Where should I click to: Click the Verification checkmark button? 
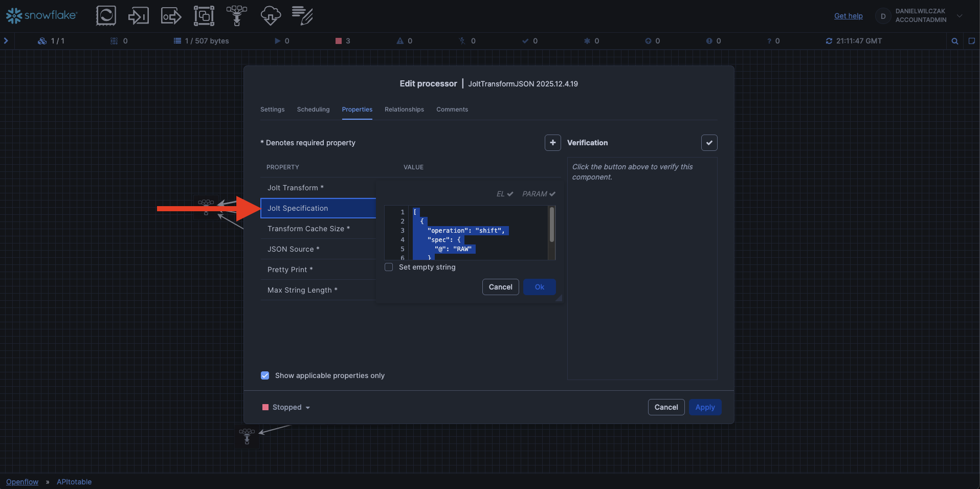709,143
